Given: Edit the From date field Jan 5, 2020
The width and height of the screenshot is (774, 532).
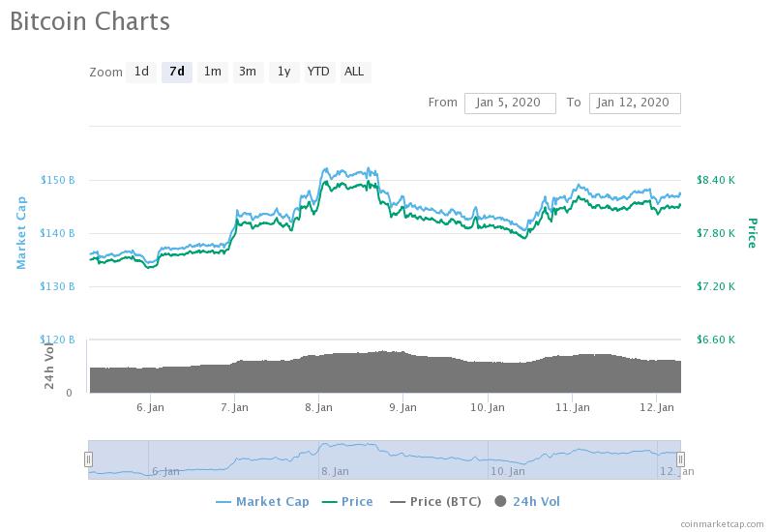Looking at the screenshot, I should [x=510, y=103].
